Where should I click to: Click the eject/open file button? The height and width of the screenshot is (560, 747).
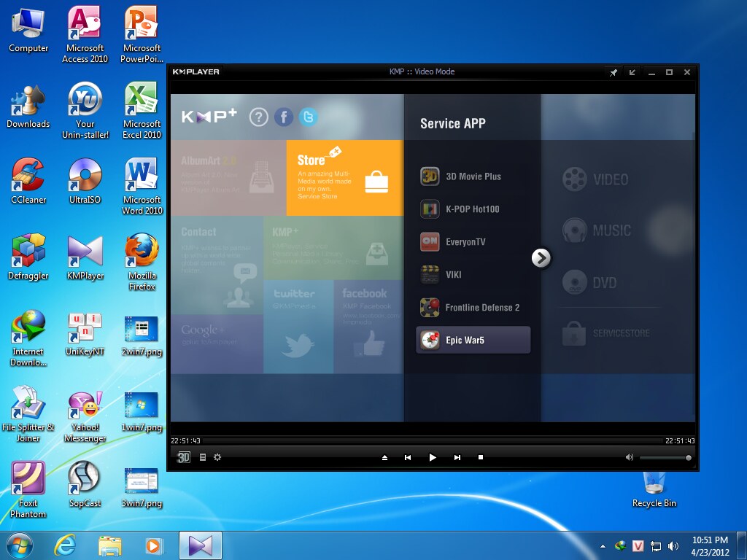[x=385, y=457]
